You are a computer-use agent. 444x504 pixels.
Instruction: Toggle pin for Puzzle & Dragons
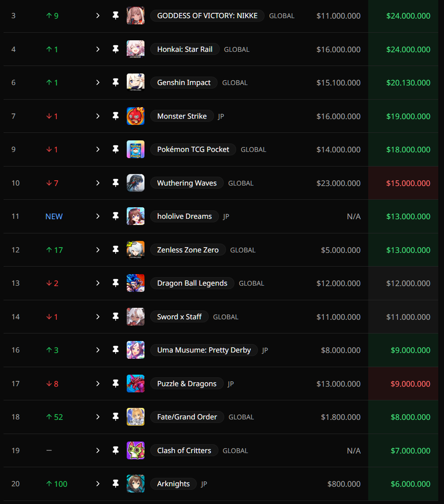point(116,384)
